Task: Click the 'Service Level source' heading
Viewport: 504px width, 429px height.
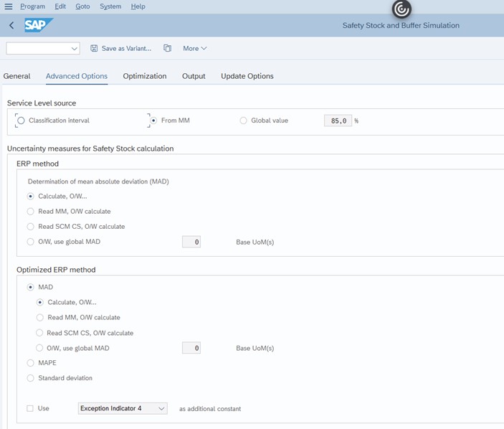Action: click(42, 103)
